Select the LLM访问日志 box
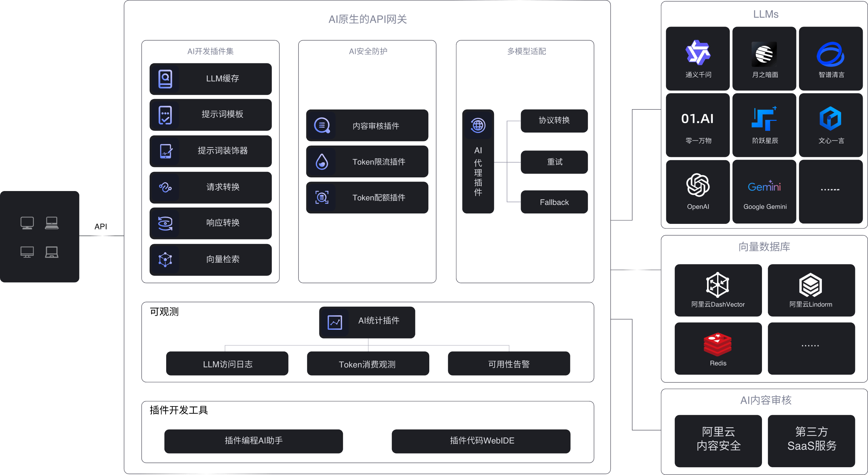 point(227,364)
